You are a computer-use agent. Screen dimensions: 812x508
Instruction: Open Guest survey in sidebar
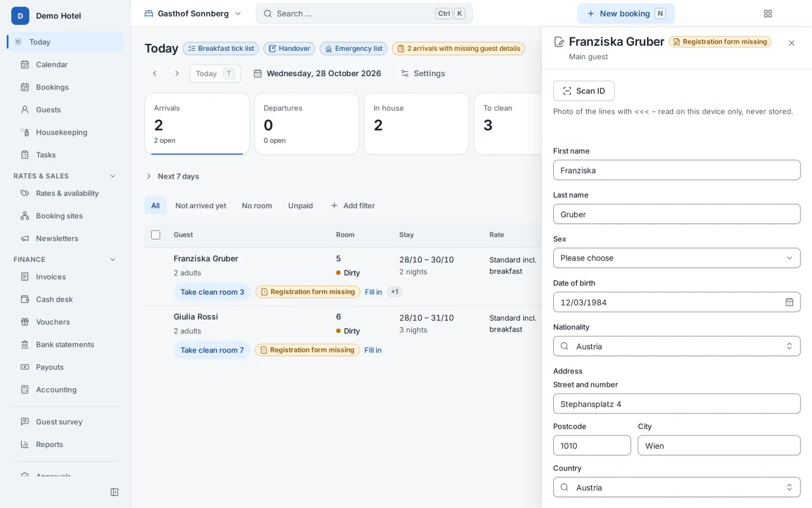pyautogui.click(x=65, y=422)
